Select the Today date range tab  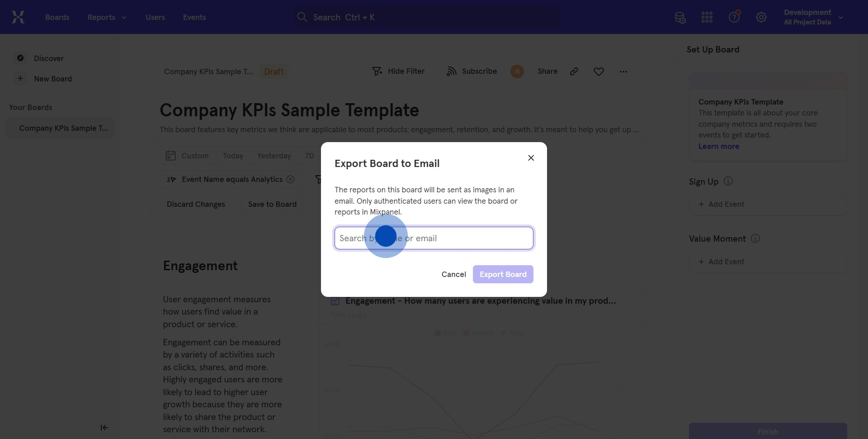[x=233, y=156]
